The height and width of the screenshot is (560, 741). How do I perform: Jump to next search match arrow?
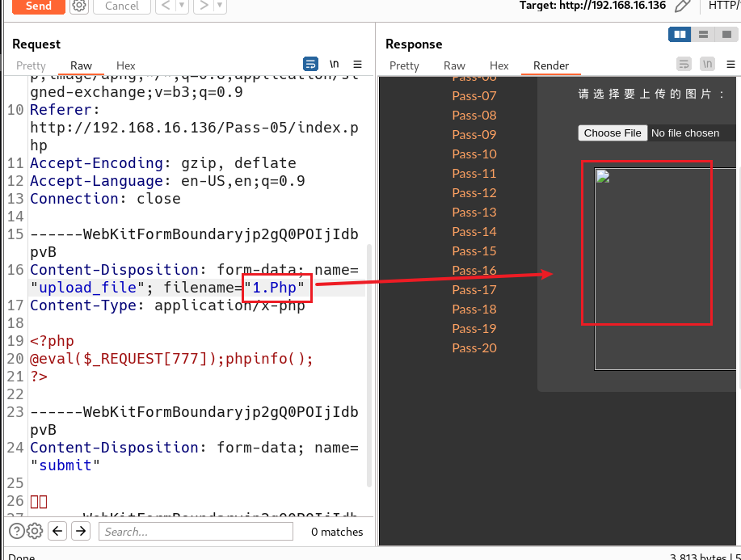[x=81, y=531]
